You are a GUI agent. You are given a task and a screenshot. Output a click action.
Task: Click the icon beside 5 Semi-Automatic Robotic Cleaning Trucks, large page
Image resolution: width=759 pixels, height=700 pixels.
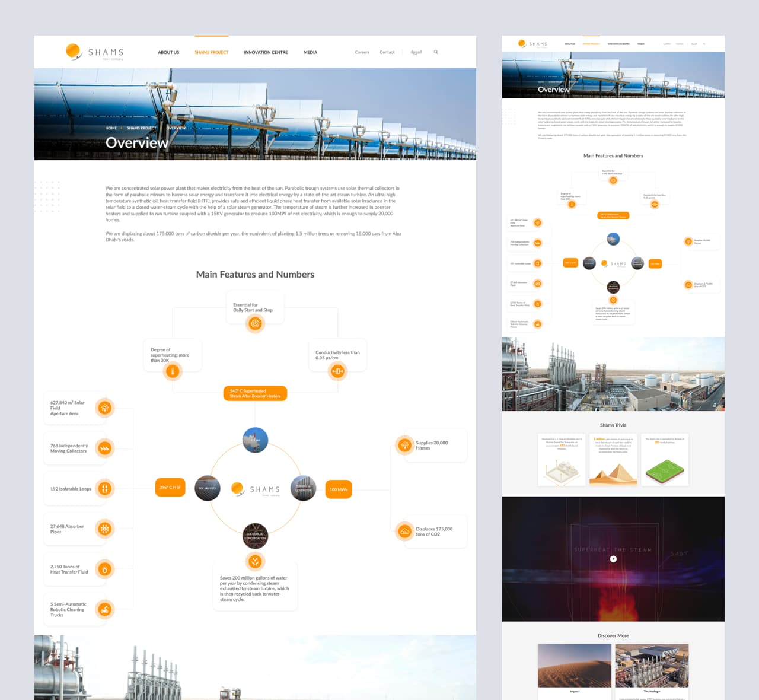[x=105, y=610]
